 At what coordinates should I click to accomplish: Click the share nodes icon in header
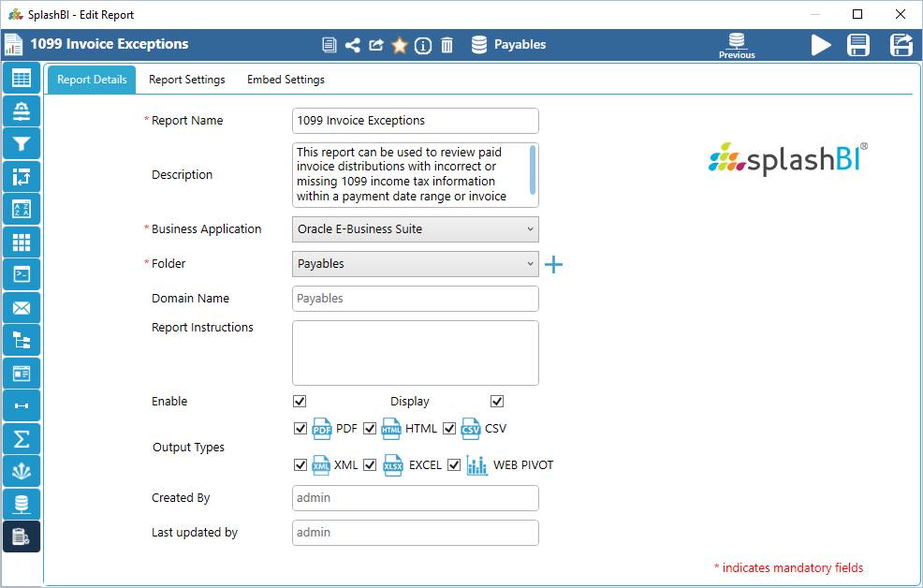(353, 45)
